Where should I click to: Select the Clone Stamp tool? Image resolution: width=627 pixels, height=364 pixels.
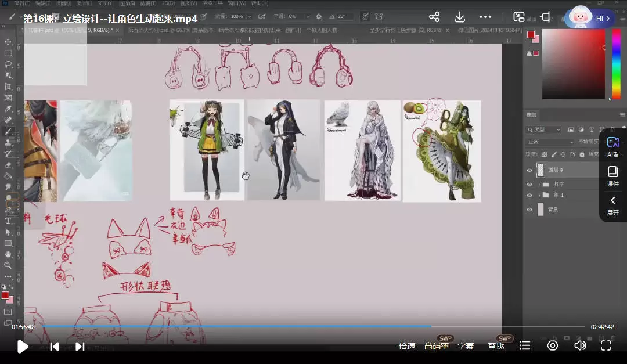pos(8,142)
